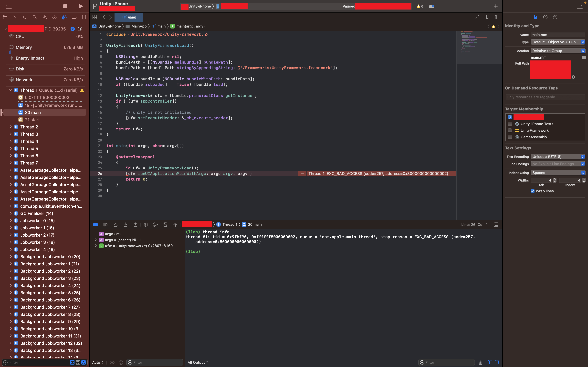Image resolution: width=588 pixels, height=367 pixels.
Task: Open the All Output selector
Action: 198,362
